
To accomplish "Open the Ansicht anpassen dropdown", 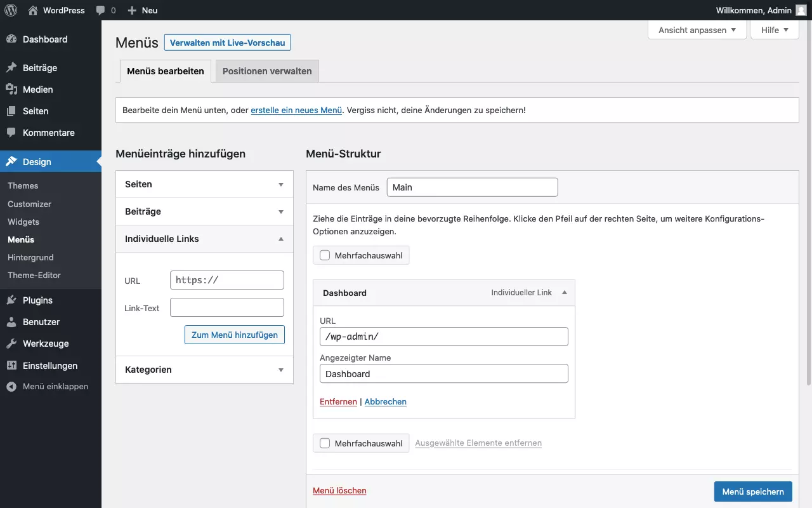I will coord(697,30).
